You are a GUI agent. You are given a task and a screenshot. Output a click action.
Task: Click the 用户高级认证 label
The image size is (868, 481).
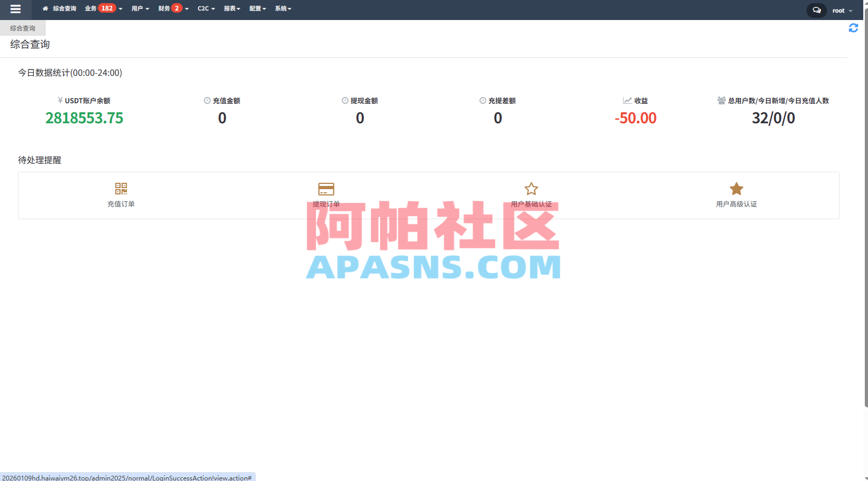point(736,204)
